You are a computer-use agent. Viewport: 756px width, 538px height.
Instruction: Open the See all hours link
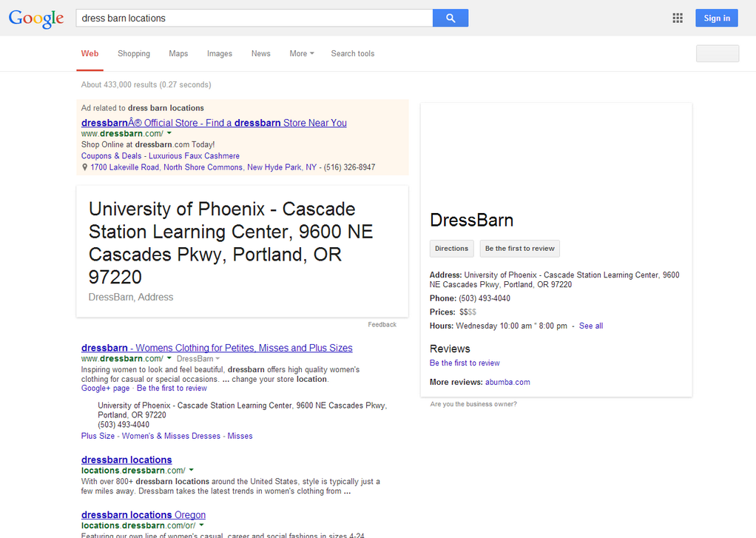(x=590, y=326)
